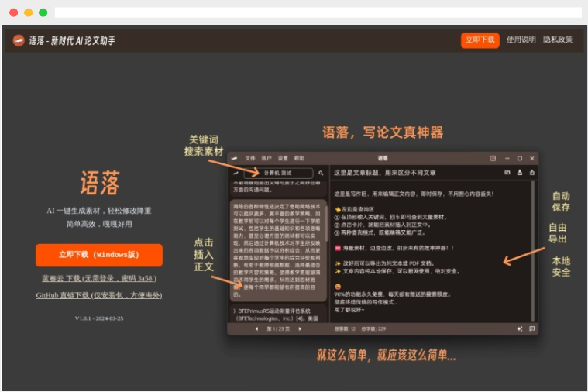
Task: Click the export icon at editor top right
Action: [x=532, y=172]
